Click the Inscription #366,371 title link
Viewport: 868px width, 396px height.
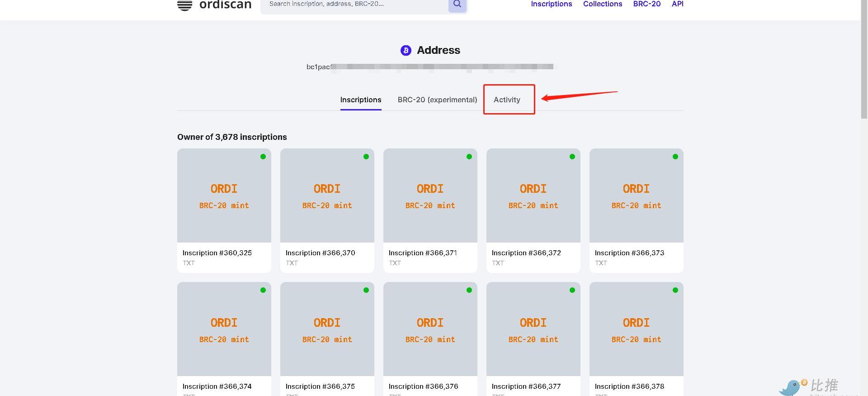[x=423, y=253]
